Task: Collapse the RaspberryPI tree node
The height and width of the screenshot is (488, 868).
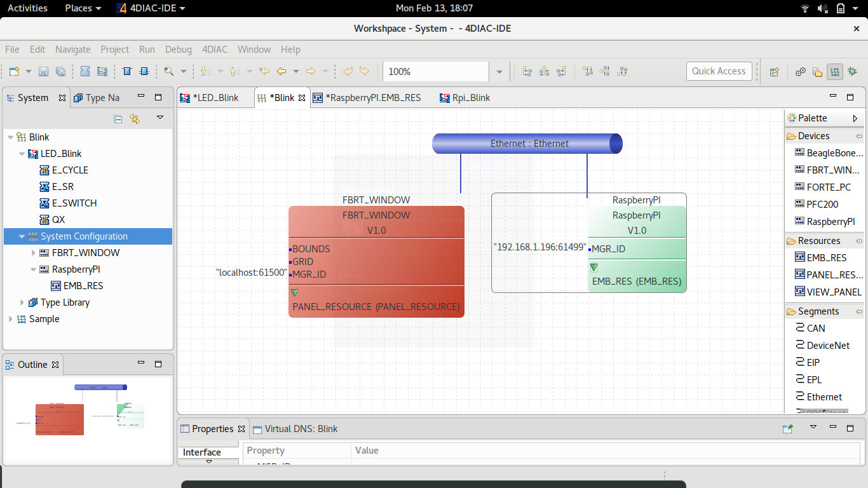Action: tap(34, 269)
